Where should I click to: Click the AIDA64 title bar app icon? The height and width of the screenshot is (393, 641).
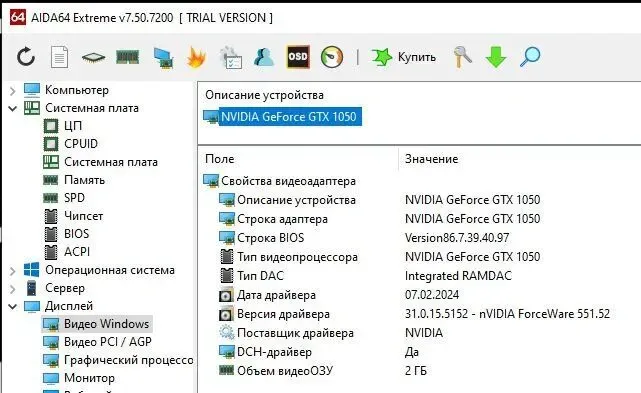tap(18, 17)
